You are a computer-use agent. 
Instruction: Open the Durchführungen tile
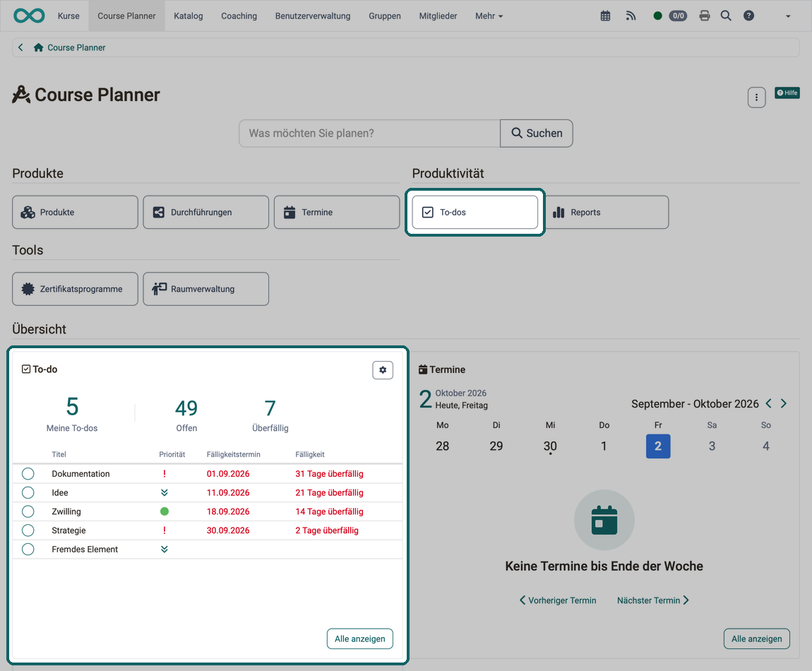[206, 212]
